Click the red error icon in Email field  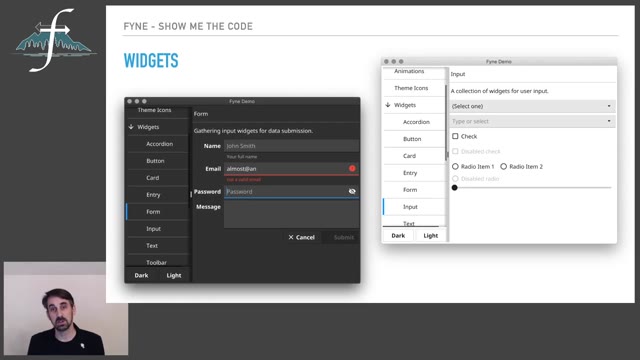coord(352,168)
